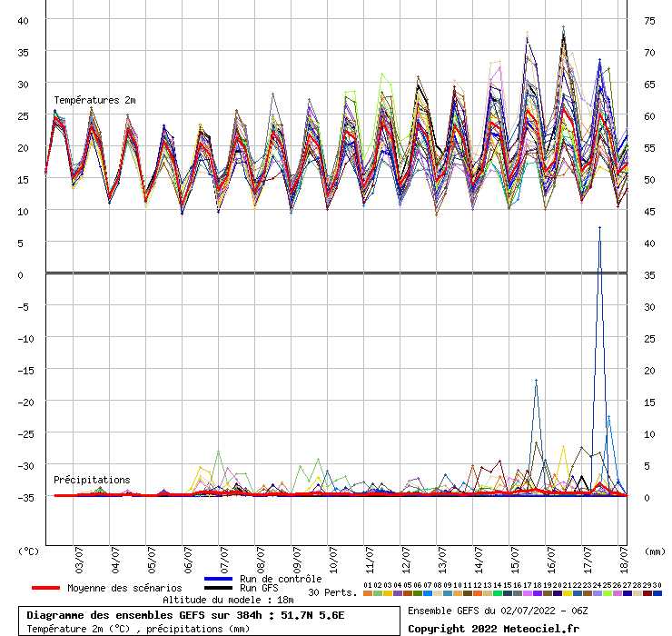672x636 pixels.
Task: Click the 75 value on the precipitation axis
Action: 649,21
